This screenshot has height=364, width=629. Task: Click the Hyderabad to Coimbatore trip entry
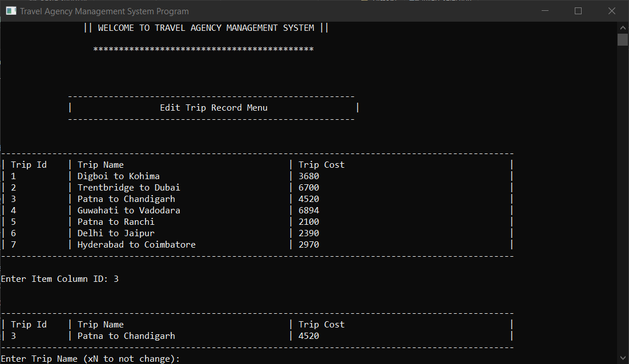pyautogui.click(x=136, y=244)
